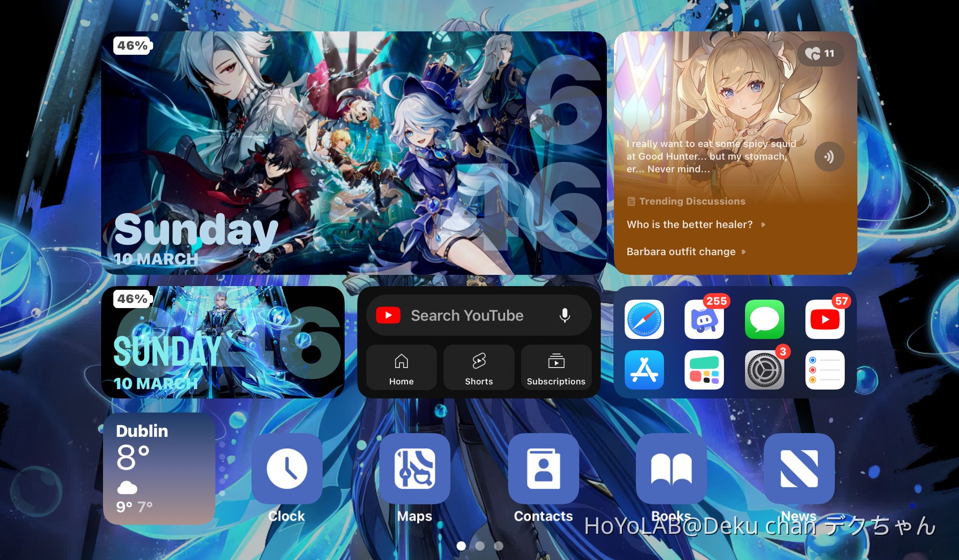
Task: Expand the "Who is the better healer?" discussion
Action: (690, 224)
